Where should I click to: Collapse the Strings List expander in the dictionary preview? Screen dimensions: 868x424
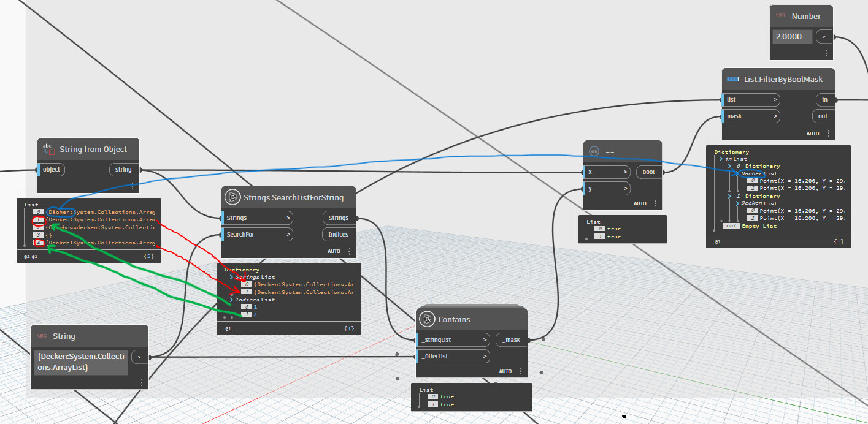click(x=231, y=276)
